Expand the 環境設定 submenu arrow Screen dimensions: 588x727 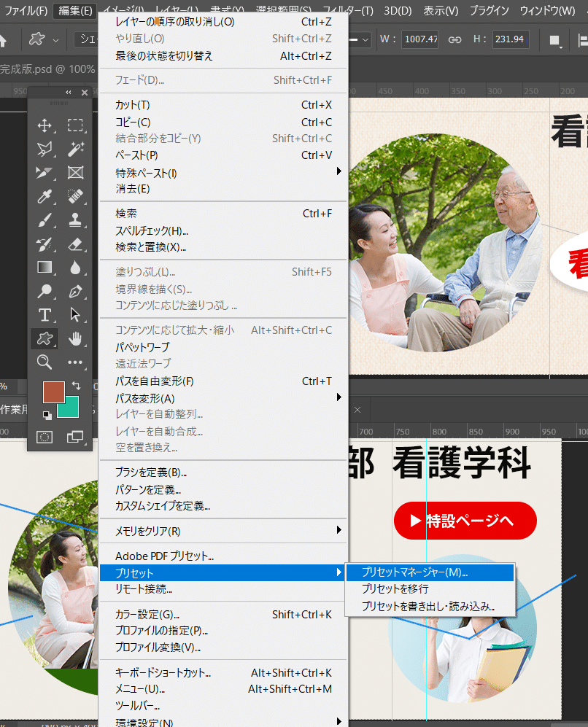(x=339, y=721)
